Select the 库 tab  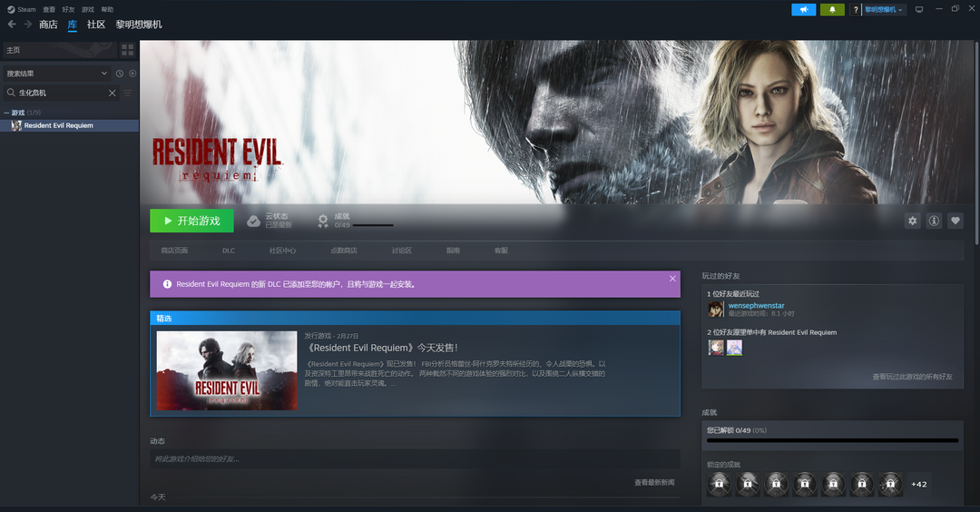tap(73, 25)
